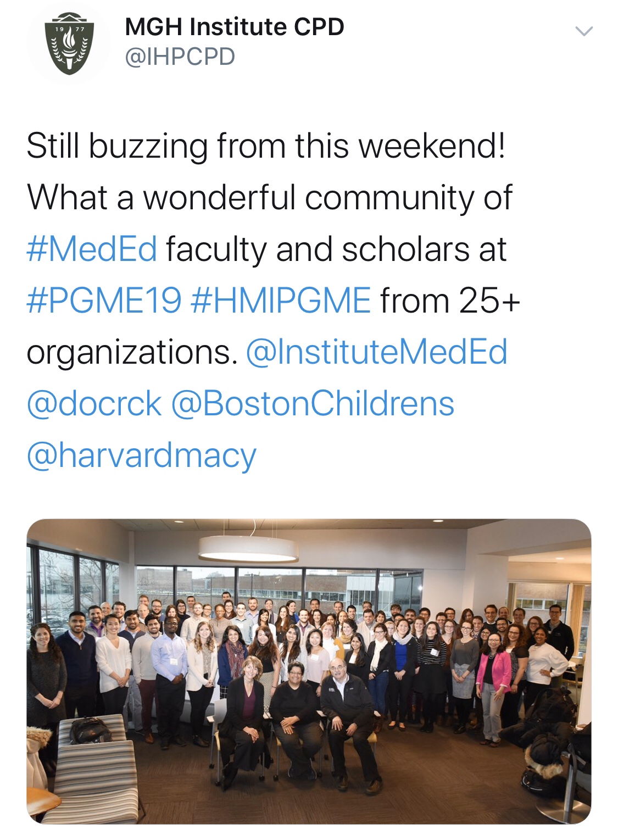The height and width of the screenshot is (840, 618).
Task: Click the striped chair in the photo
Action: pos(99,769)
